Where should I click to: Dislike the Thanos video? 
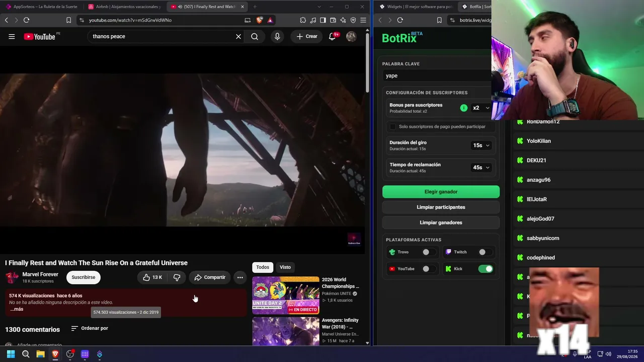coord(177,277)
